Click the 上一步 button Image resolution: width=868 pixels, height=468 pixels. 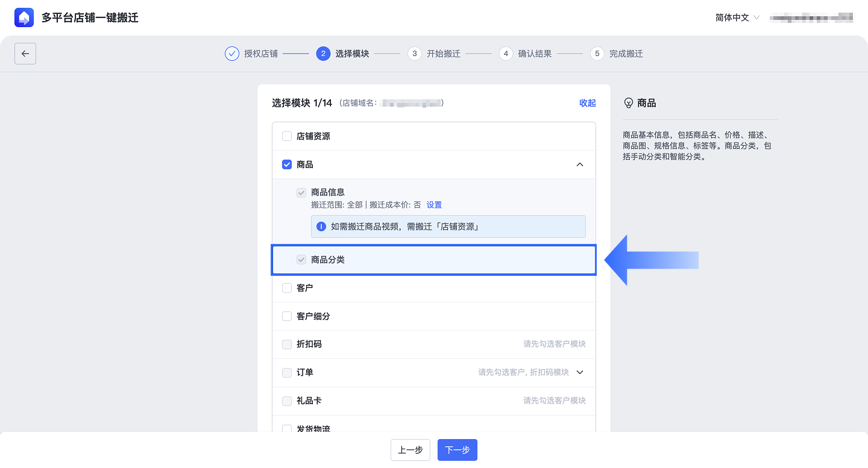(410, 450)
